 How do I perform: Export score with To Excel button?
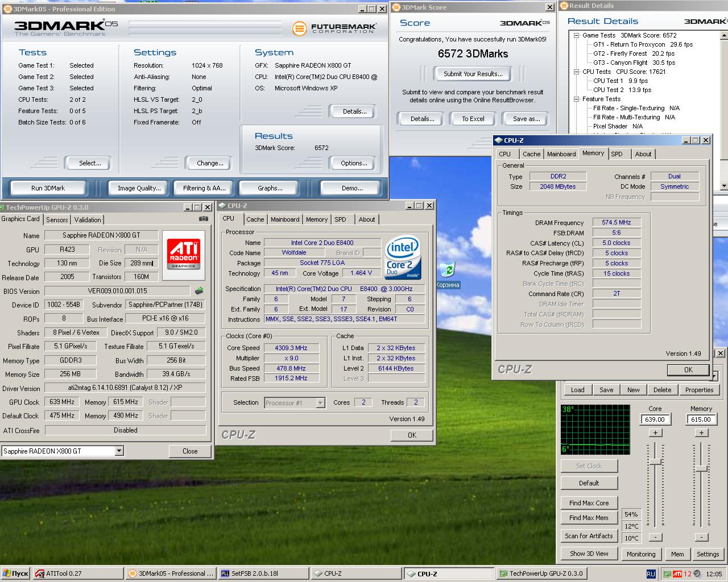473,119
